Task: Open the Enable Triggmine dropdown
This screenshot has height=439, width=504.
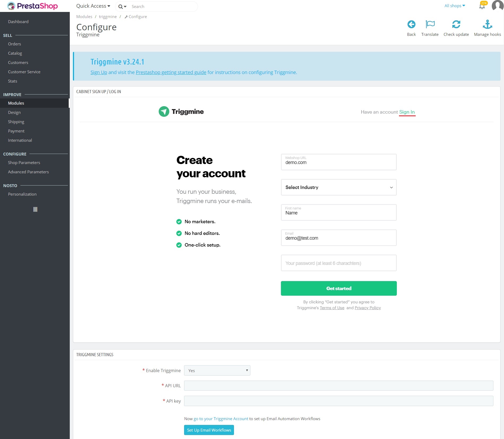Action: coord(217,371)
